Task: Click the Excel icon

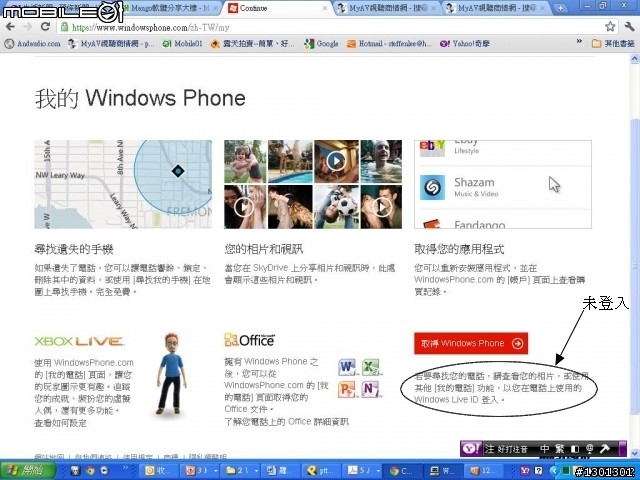Action: pyautogui.click(x=371, y=367)
